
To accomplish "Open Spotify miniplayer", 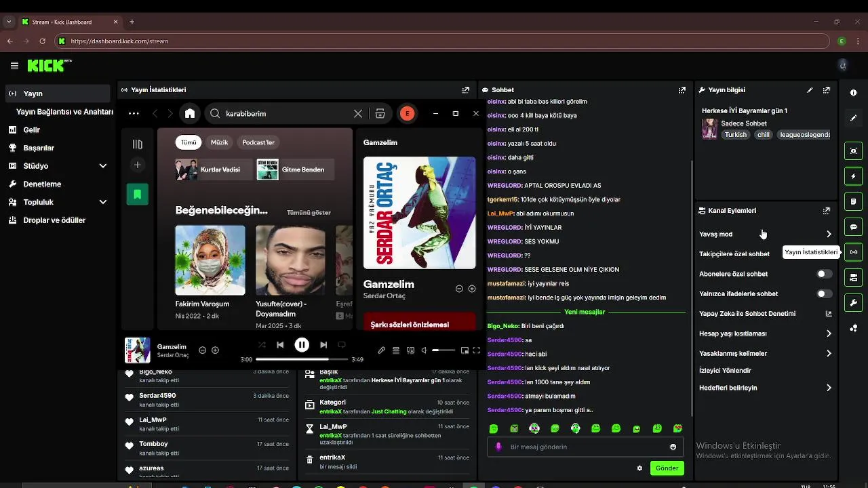I will pos(465,350).
